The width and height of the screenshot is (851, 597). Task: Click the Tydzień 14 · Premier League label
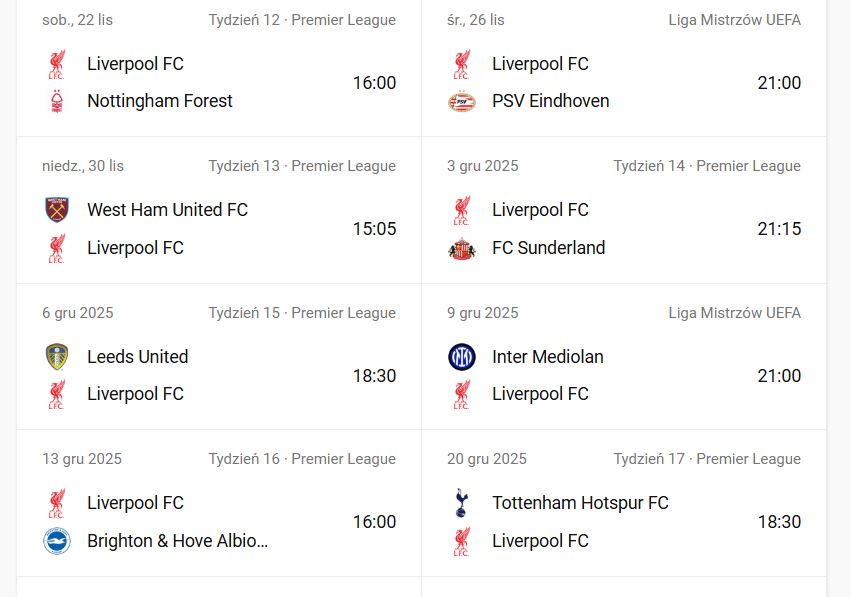coord(707,166)
